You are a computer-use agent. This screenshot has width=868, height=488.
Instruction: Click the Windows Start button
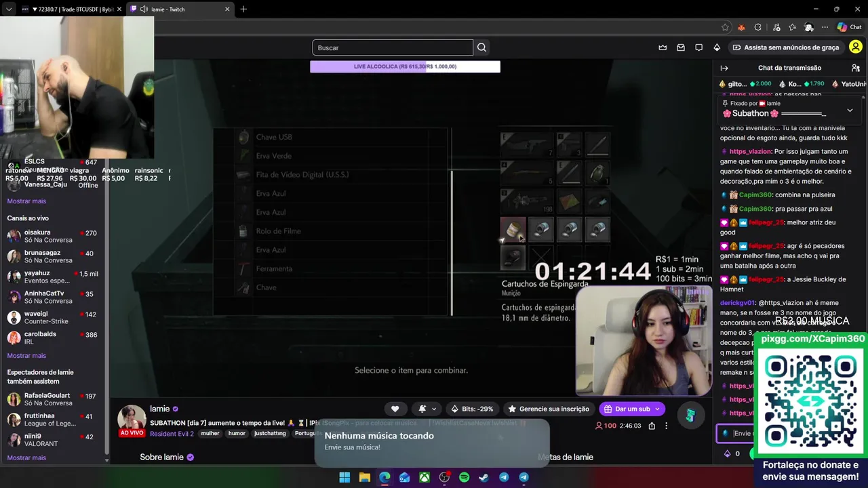click(344, 477)
